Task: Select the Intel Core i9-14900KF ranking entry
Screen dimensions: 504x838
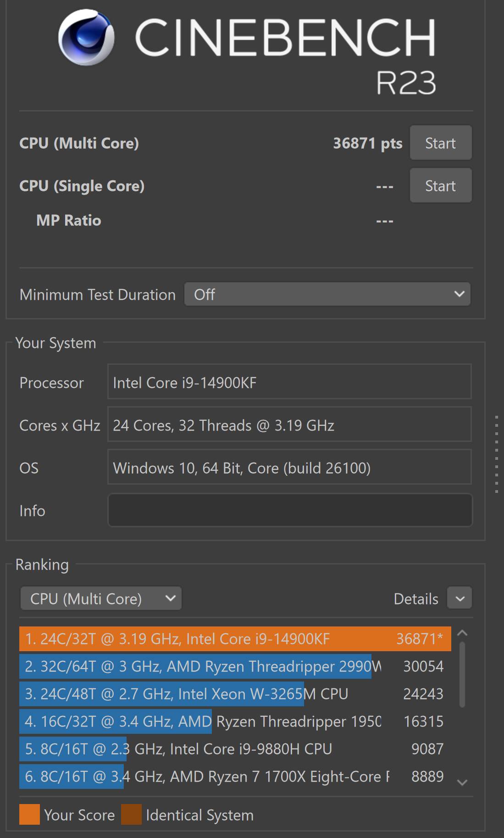Action: (235, 639)
